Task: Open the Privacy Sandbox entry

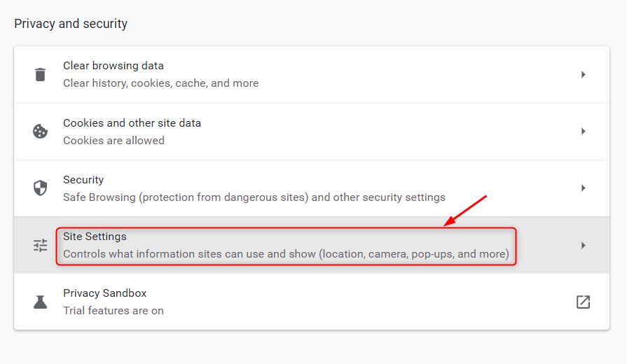Action: pos(104,293)
